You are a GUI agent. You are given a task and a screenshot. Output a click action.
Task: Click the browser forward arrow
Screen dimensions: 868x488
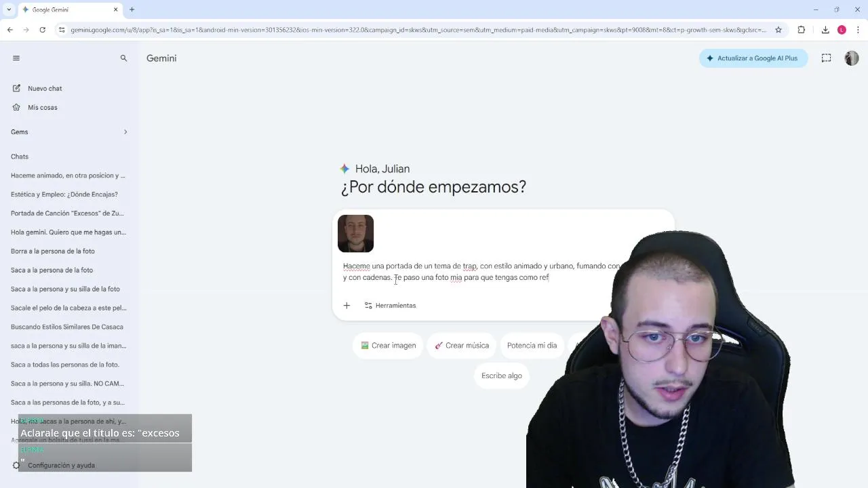click(x=26, y=30)
